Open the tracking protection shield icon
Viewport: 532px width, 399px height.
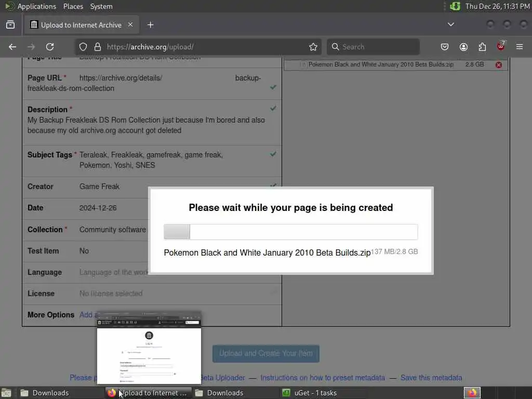83,47
